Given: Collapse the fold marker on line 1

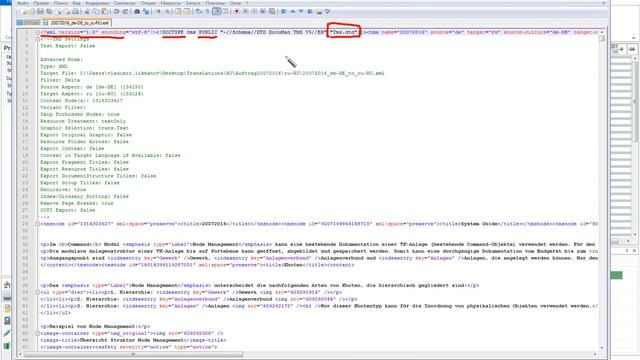Looking at the screenshot, I should 37,32.
